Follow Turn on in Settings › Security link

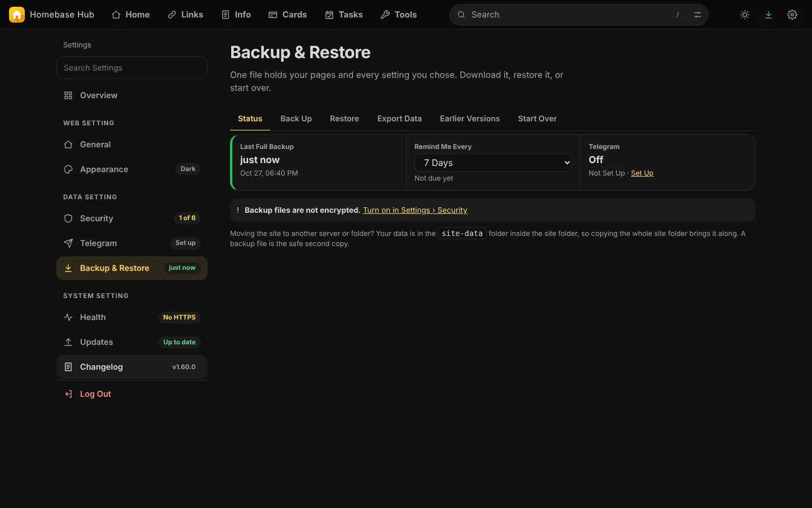click(x=415, y=210)
